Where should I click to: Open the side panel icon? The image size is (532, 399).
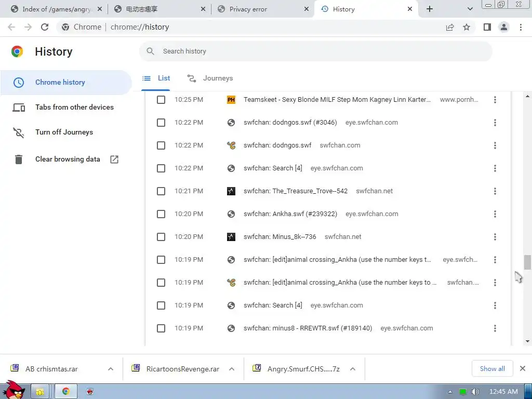pyautogui.click(x=487, y=27)
